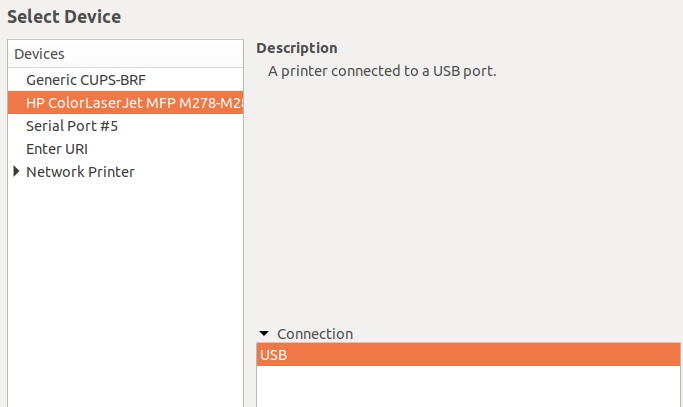The height and width of the screenshot is (407, 683).
Task: Click empty space below Network Printer
Action: tap(125, 290)
